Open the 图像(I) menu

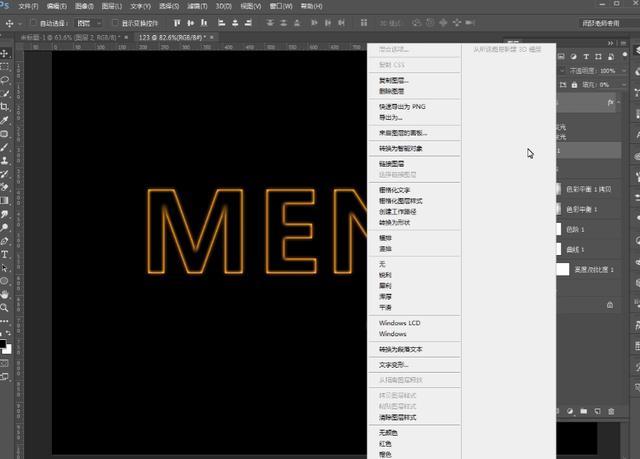pos(84,6)
